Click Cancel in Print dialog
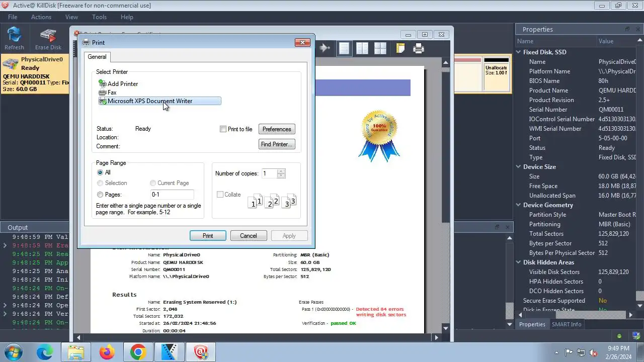Viewport: 644px width, 362px height. (x=249, y=236)
